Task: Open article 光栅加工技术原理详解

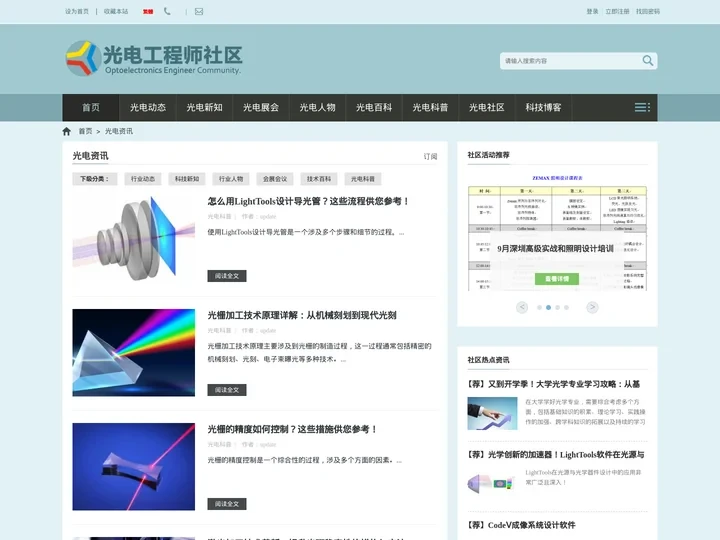Action: [302, 315]
